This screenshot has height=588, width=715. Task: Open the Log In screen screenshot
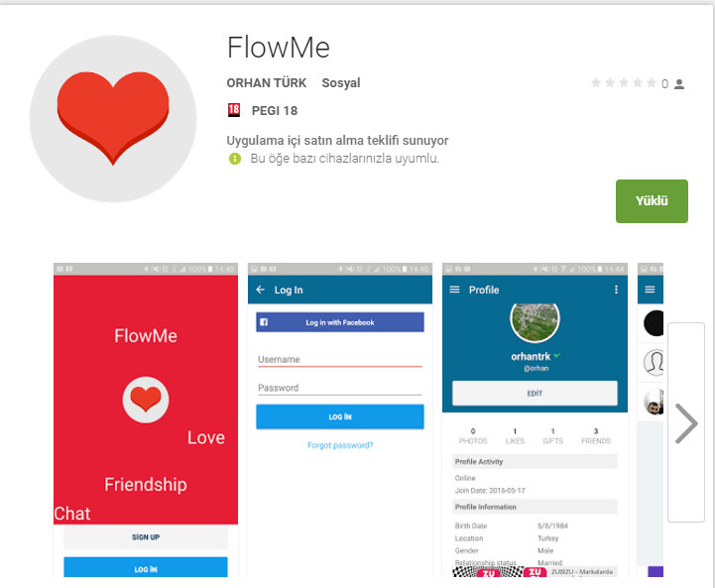pos(340,419)
